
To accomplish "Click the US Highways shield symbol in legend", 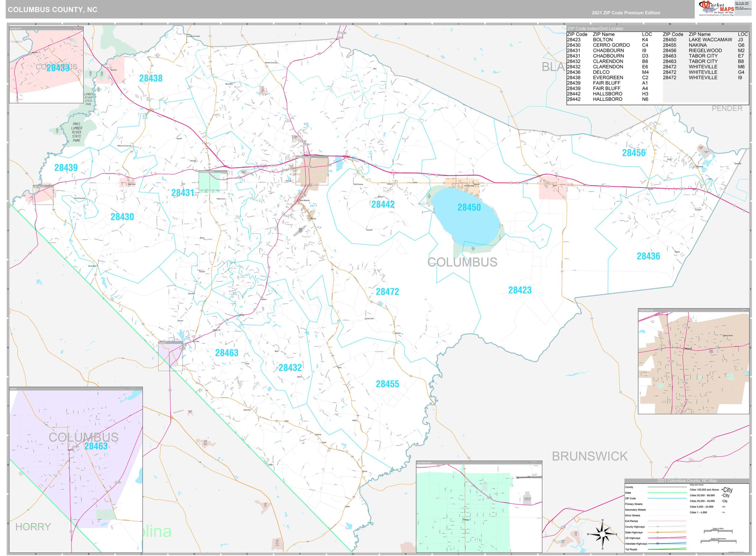I will click(x=657, y=538).
